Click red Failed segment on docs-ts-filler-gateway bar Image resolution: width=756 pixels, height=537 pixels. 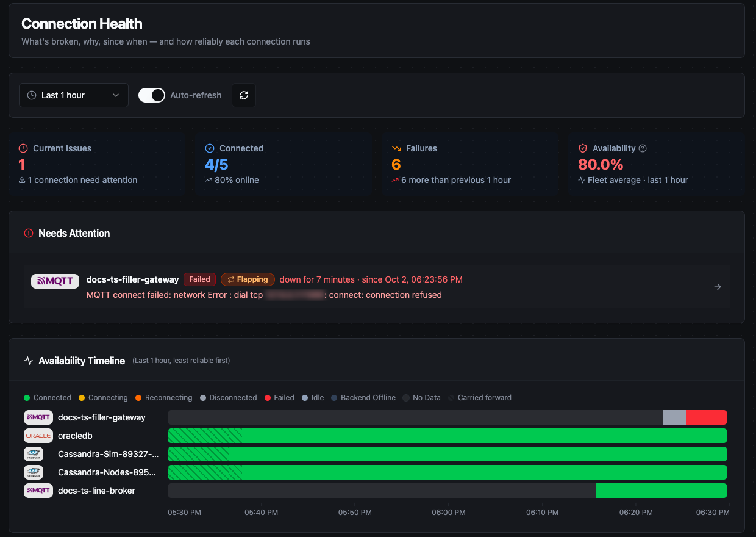point(707,417)
